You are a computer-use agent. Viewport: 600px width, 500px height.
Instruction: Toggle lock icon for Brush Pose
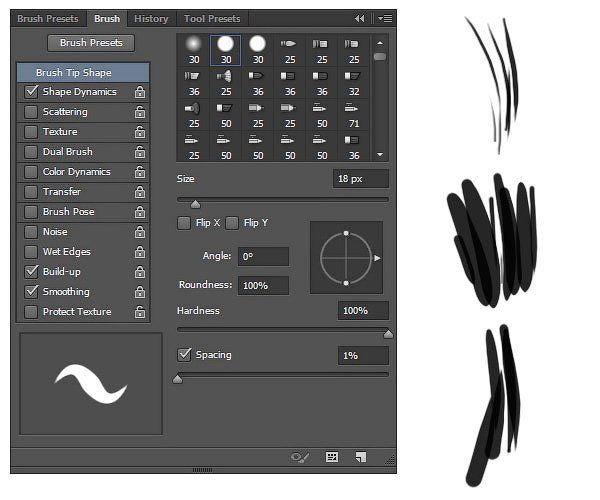click(140, 212)
